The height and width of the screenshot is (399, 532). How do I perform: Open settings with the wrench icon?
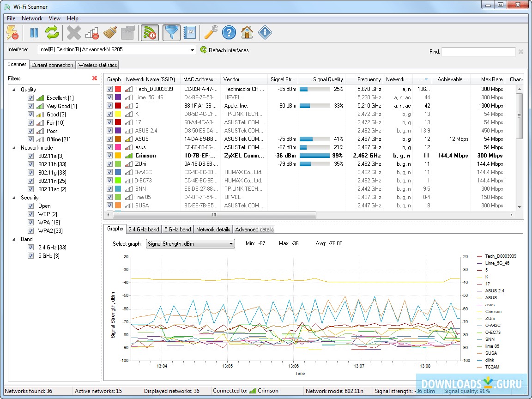tap(211, 33)
